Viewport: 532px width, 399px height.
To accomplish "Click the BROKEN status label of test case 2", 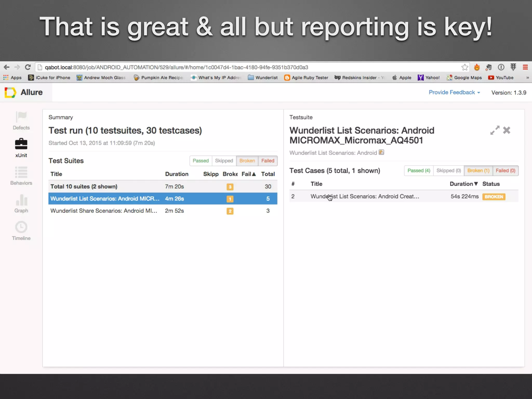I will (494, 197).
